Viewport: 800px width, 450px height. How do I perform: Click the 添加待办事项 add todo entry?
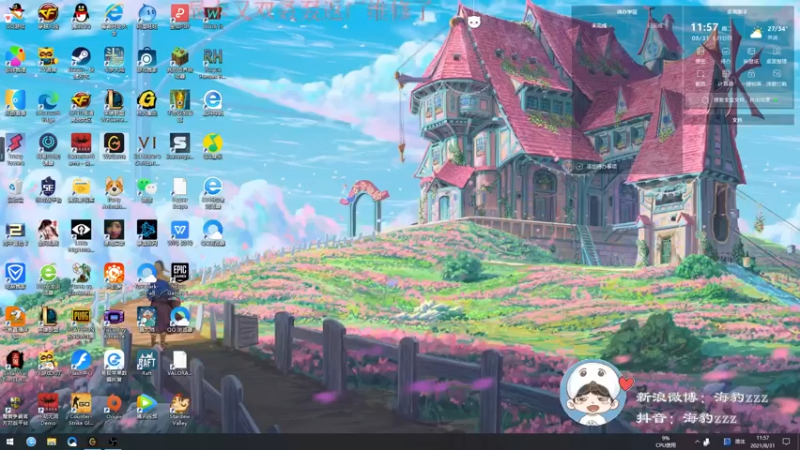tap(597, 166)
